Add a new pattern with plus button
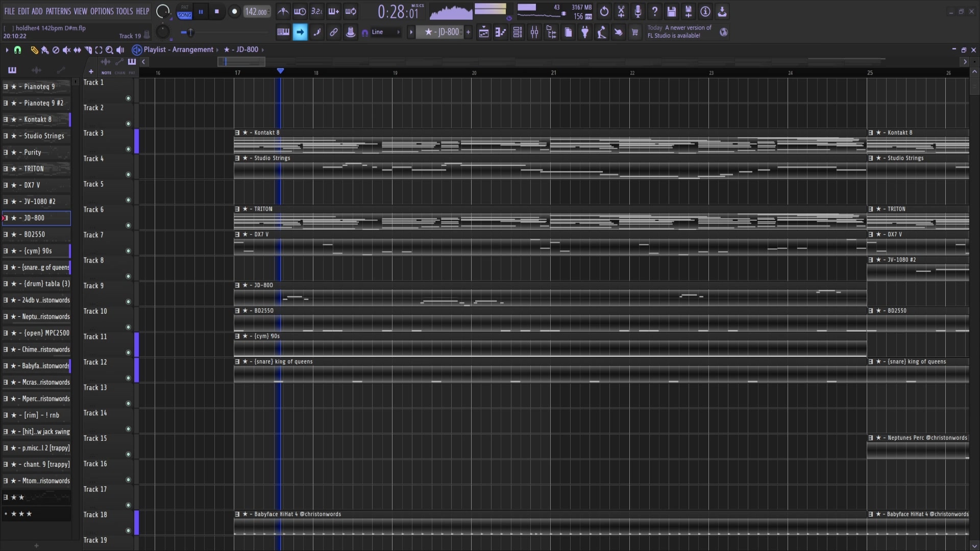Screen dimensions: 980x551 (x=468, y=32)
